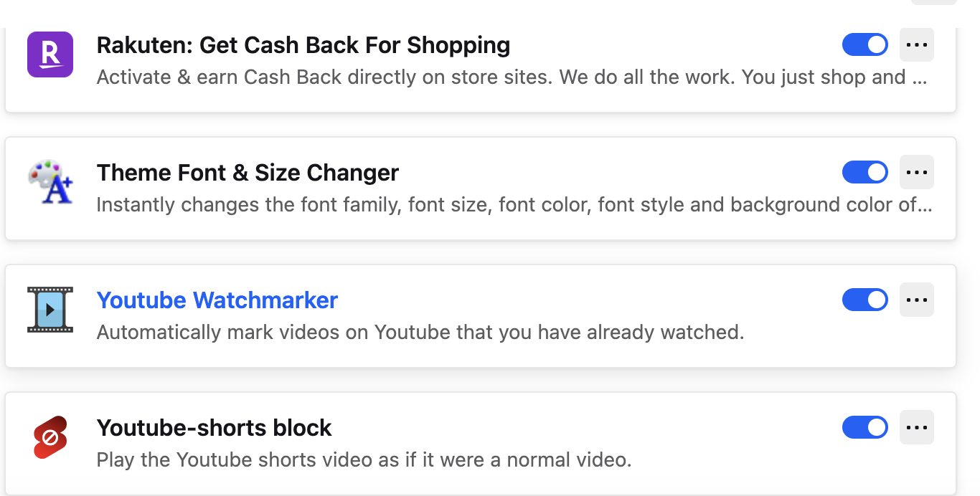The image size is (980, 496).
Task: Open the Rakuten three-dot options menu
Action: 916,45
